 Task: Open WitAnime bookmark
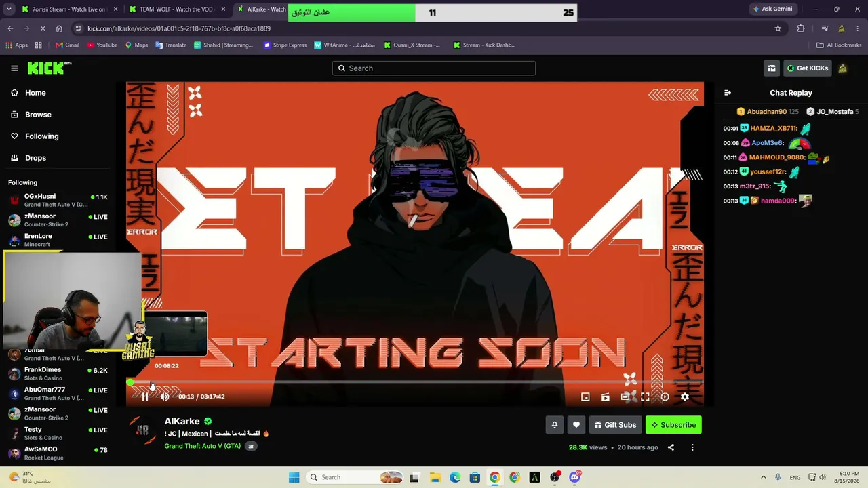[344, 45]
